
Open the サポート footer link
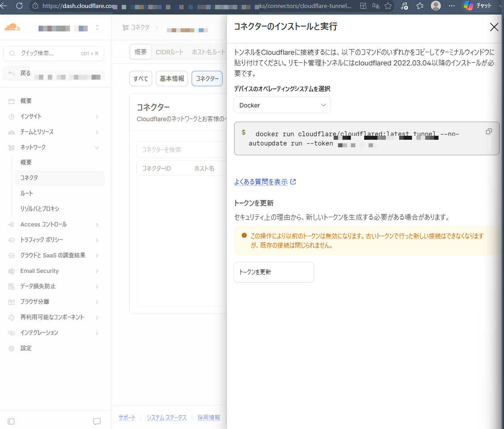pos(127,418)
